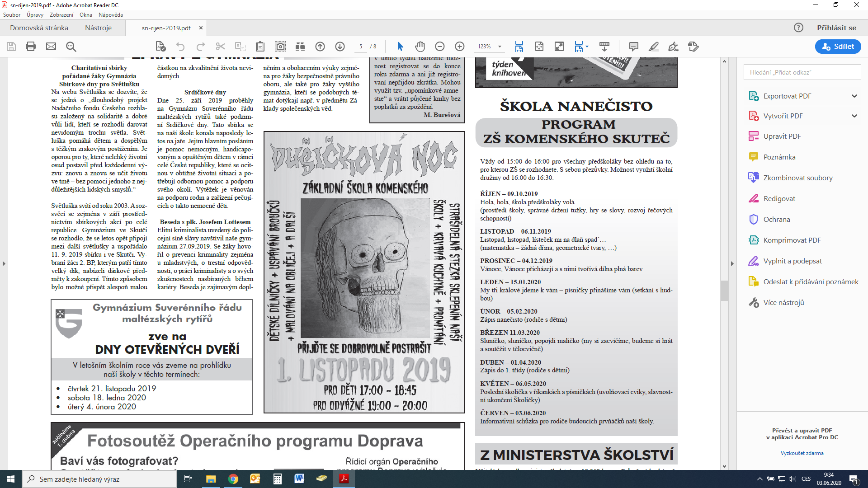Screen dimensions: 868x488
Task: Add a comment with speech bubble icon
Action: coord(634,47)
